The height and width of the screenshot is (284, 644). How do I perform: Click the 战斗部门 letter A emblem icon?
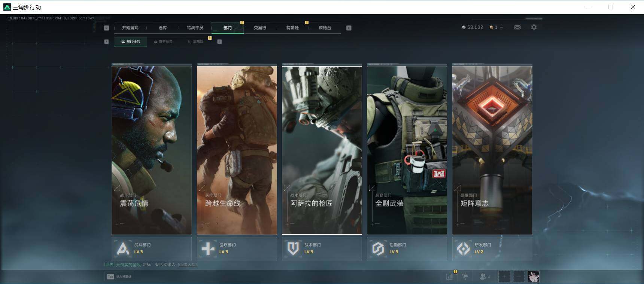click(123, 248)
